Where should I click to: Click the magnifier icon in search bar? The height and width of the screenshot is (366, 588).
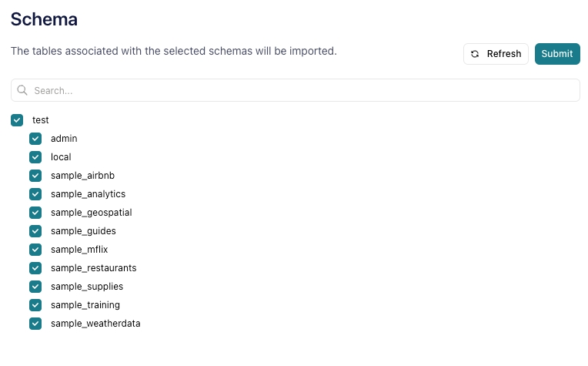tap(22, 90)
